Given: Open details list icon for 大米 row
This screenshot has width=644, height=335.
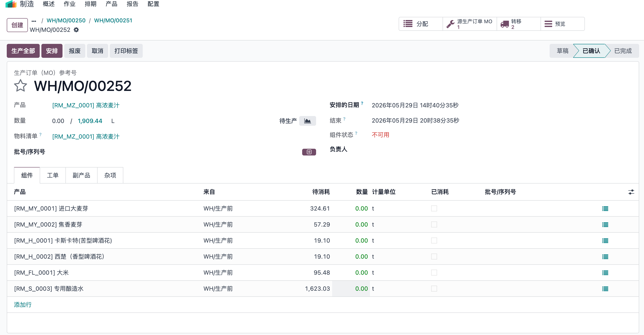Looking at the screenshot, I should click(605, 273).
